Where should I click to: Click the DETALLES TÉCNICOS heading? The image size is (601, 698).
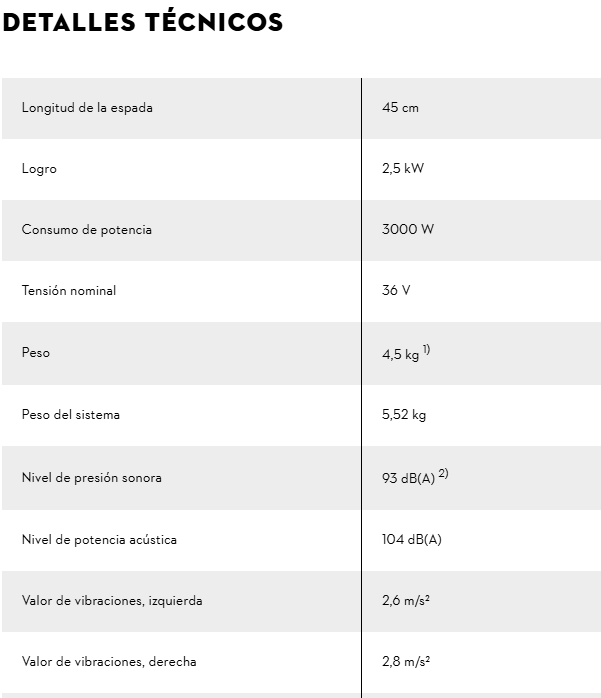coord(142,22)
